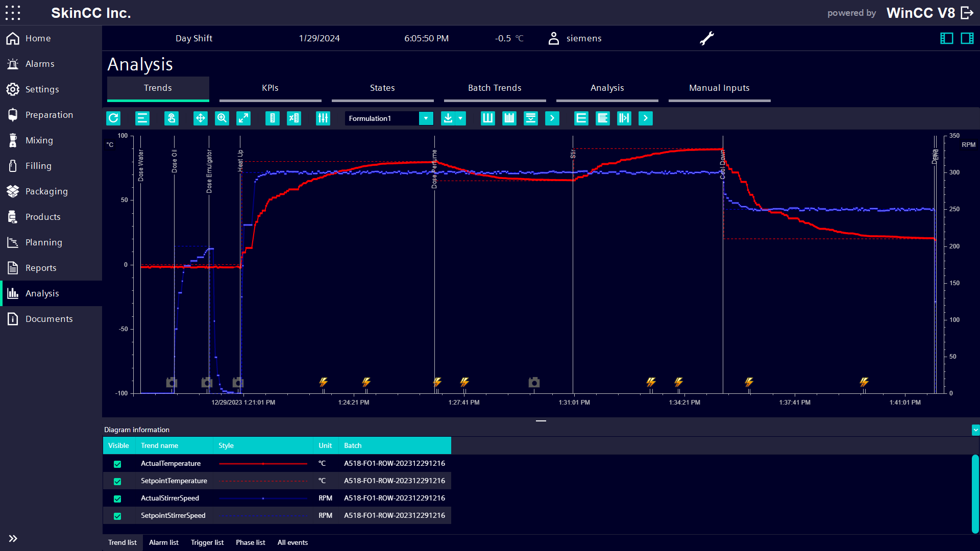Click the siemens user profile icon
This screenshot has width=980, height=551.
[554, 38]
